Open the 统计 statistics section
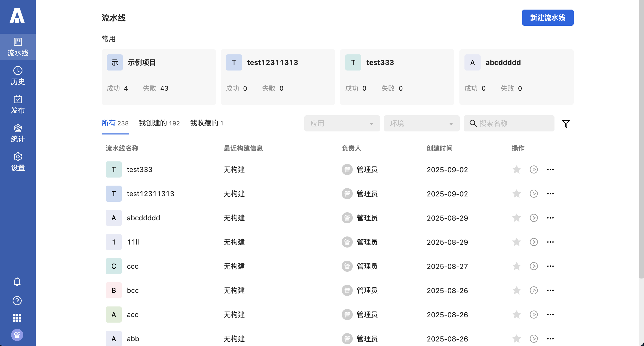 pyautogui.click(x=18, y=133)
